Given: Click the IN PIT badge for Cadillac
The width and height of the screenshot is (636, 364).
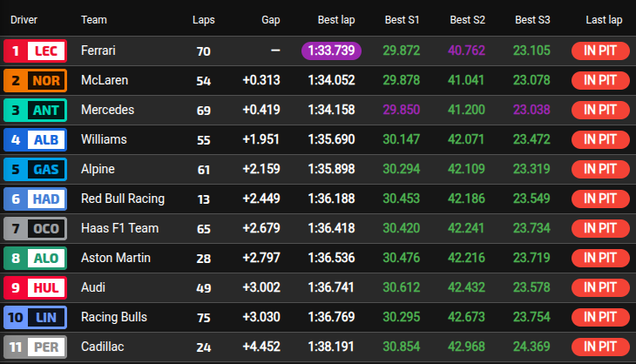Looking at the screenshot, I should [600, 347].
